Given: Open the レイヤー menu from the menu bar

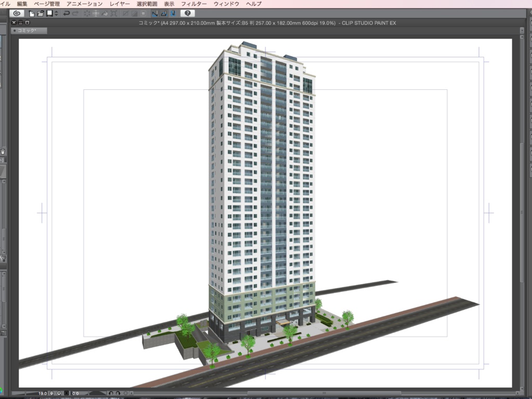Looking at the screenshot, I should [119, 3].
